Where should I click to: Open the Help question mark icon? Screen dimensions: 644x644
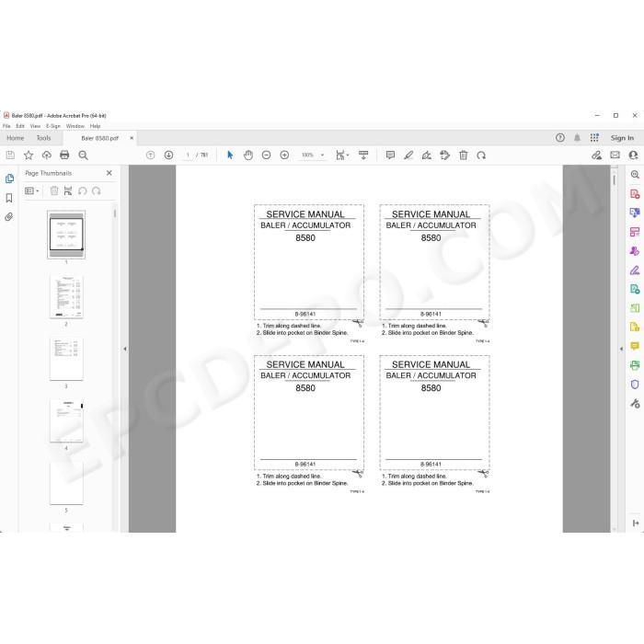click(559, 138)
